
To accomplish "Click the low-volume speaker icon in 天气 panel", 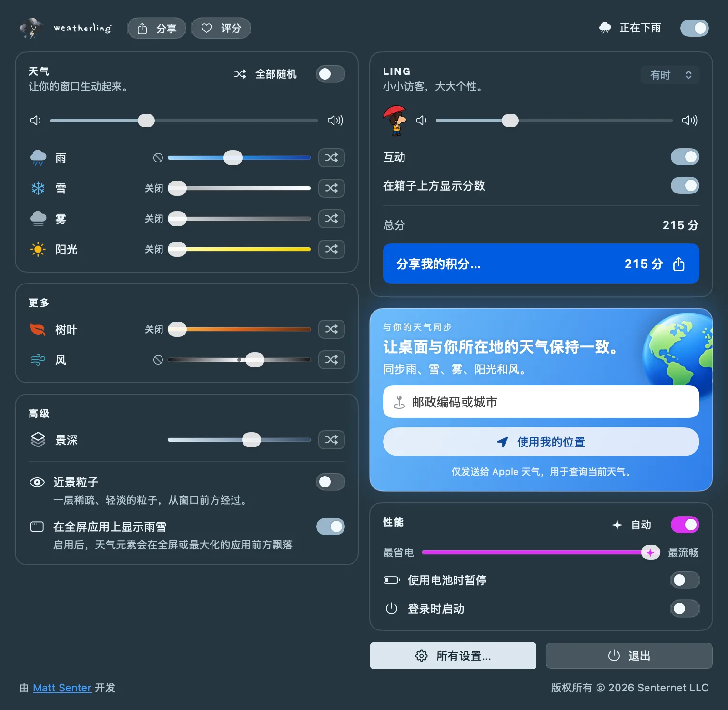I will tap(36, 121).
